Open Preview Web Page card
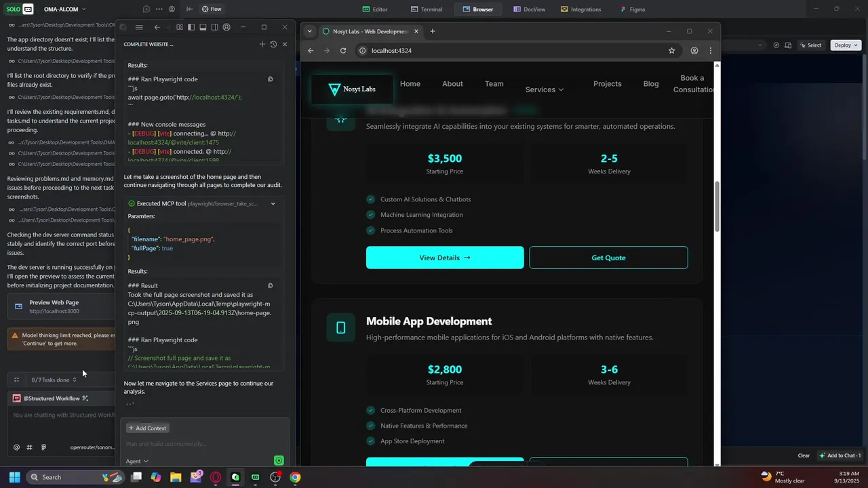Image resolution: width=868 pixels, height=488 pixels. pyautogui.click(x=62, y=306)
